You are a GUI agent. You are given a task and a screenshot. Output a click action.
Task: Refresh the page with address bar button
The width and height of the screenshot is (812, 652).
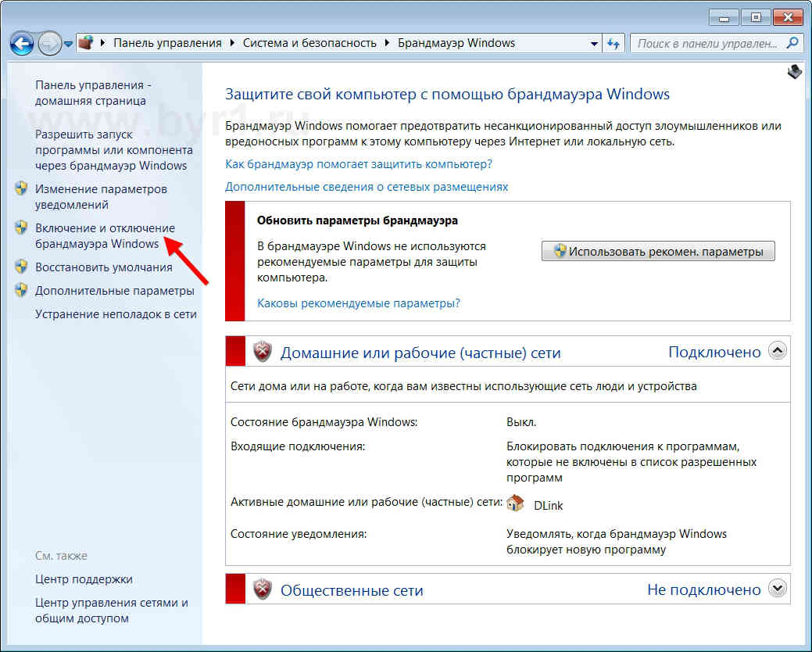[613, 44]
